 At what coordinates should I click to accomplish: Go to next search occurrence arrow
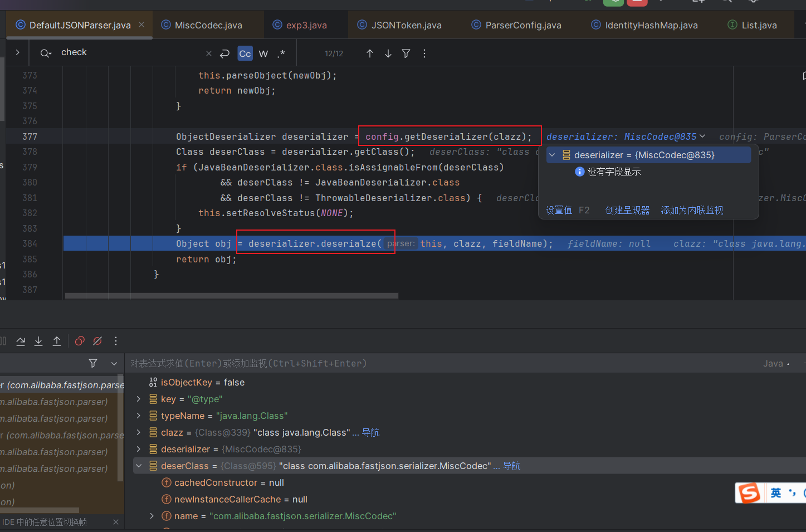tap(388, 53)
